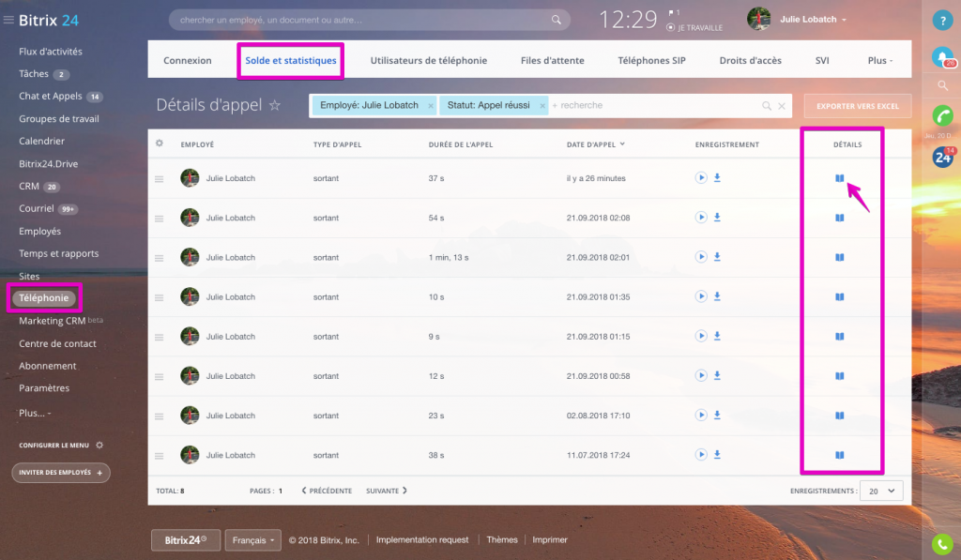
Task: Open the Téléphones SIP tab
Action: (651, 60)
